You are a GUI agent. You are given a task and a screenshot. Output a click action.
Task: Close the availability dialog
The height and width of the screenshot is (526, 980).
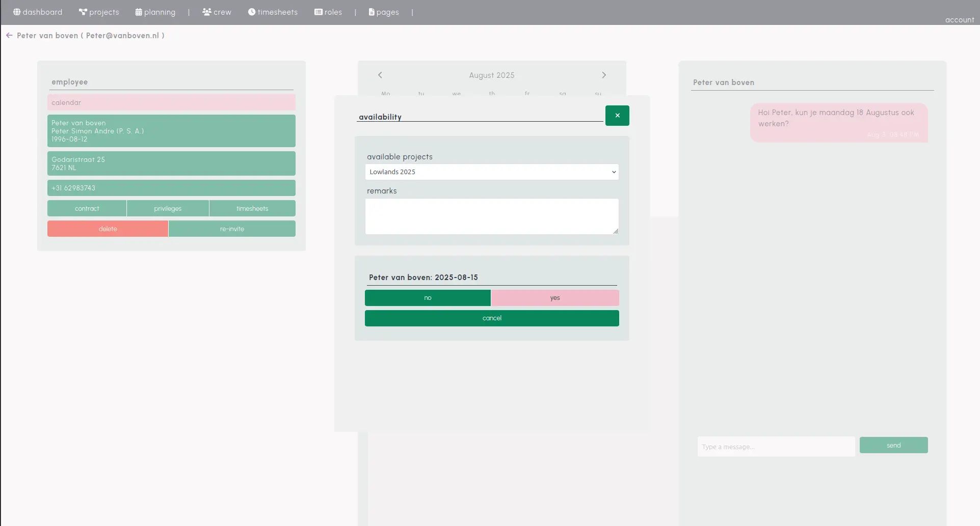pos(617,116)
